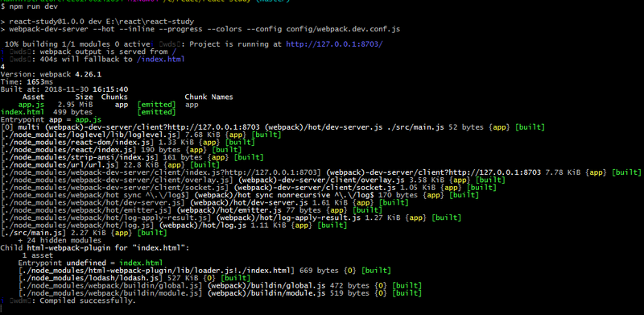Click the "Asset" column header

(x=33, y=97)
